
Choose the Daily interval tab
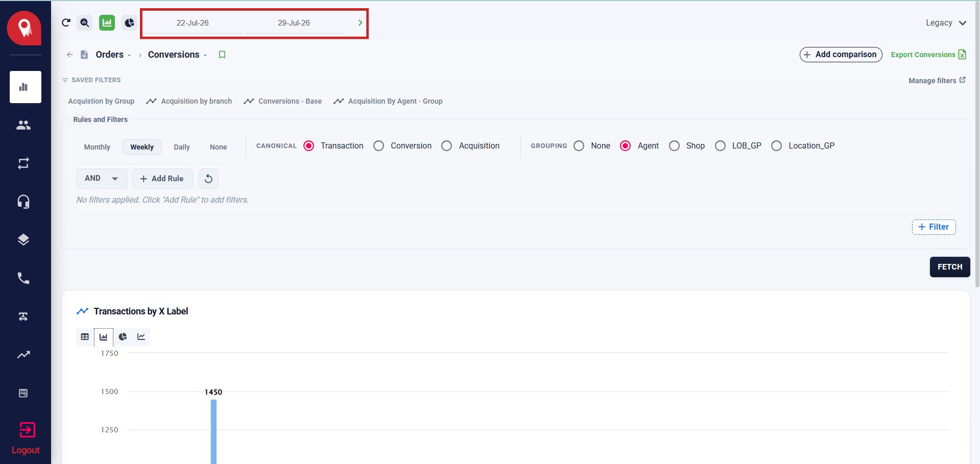click(182, 147)
